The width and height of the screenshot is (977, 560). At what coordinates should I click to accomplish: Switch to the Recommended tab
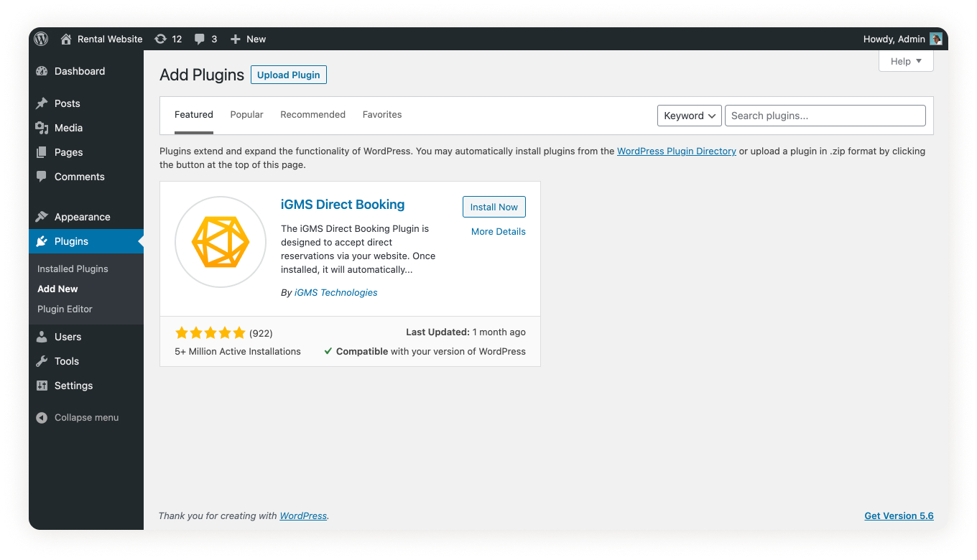(312, 115)
